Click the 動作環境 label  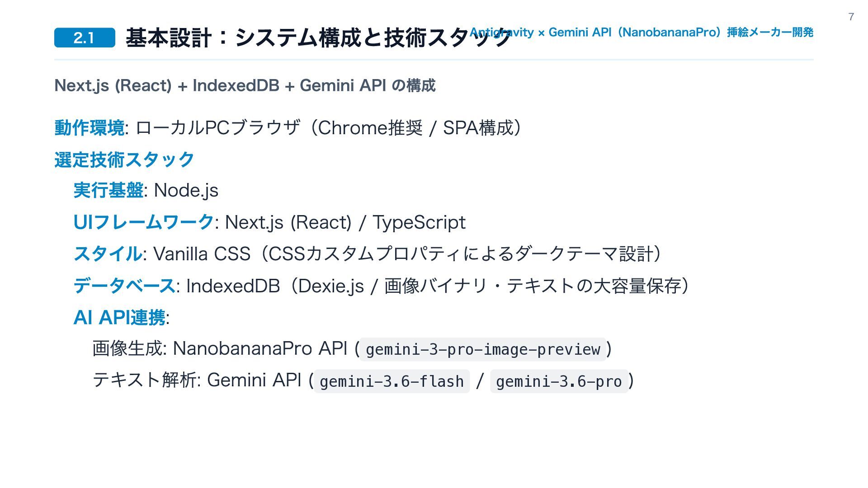tap(90, 128)
